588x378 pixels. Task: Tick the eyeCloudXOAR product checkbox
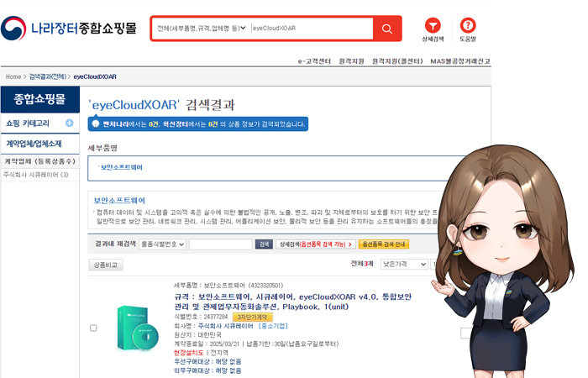coord(93,328)
